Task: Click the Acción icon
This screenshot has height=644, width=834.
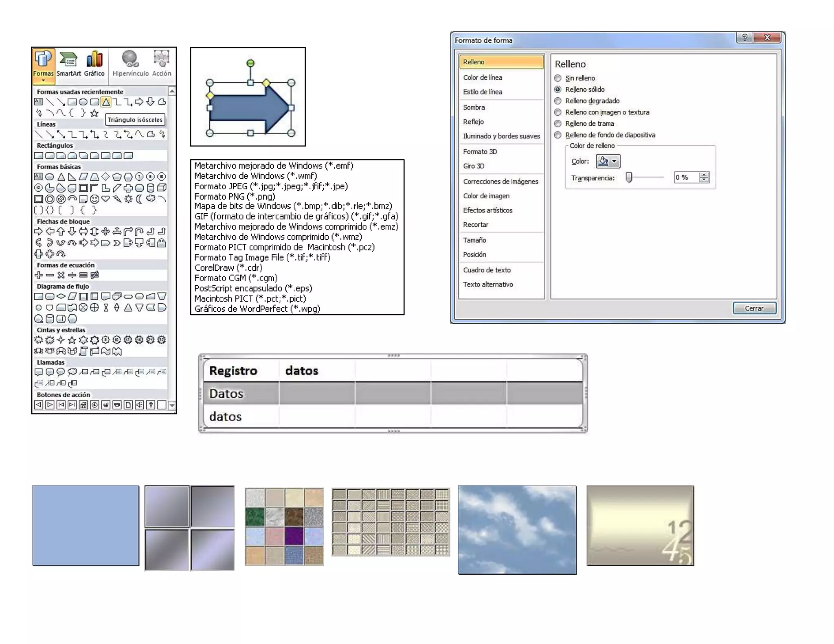Action: click(162, 59)
